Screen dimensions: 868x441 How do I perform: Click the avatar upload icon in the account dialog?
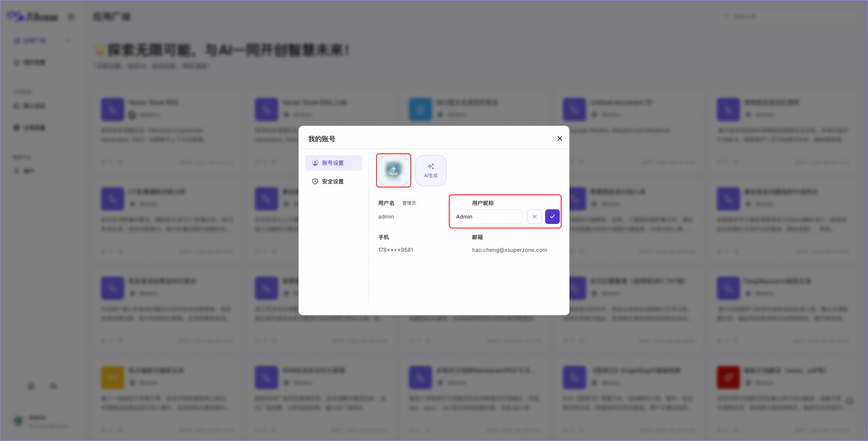pyautogui.click(x=393, y=170)
